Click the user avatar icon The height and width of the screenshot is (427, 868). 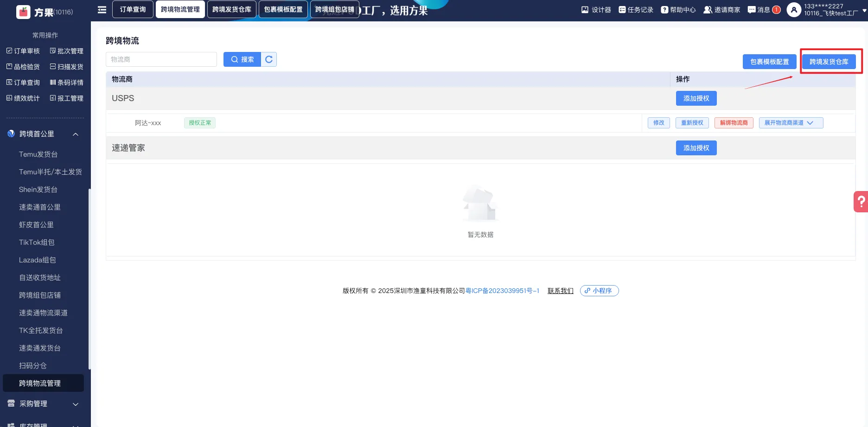[794, 10]
